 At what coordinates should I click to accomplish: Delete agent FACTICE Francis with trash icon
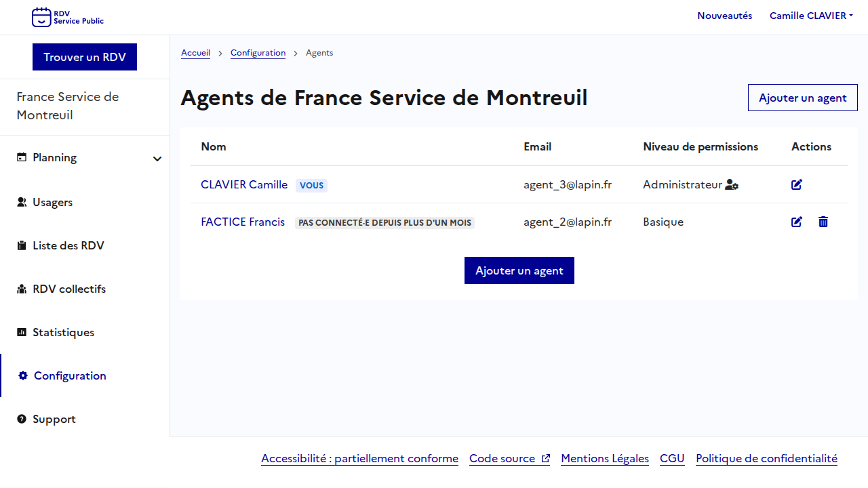pyautogui.click(x=823, y=222)
